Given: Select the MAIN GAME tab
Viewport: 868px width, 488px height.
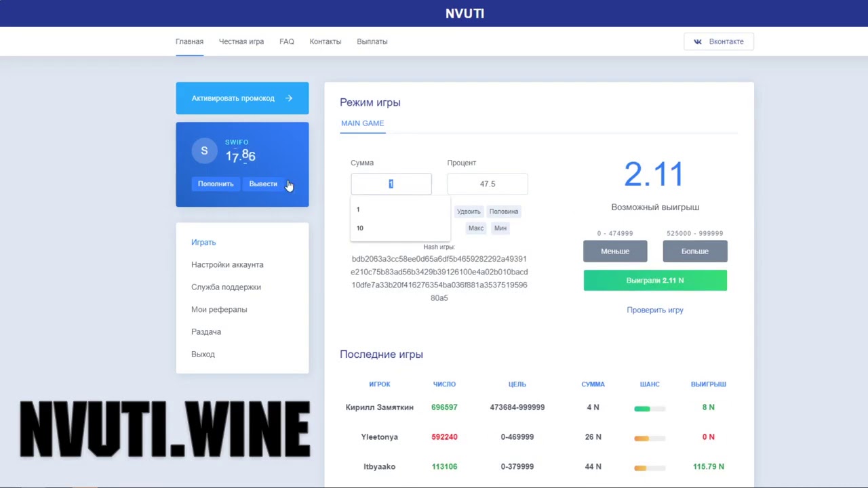Looking at the screenshot, I should pyautogui.click(x=363, y=123).
